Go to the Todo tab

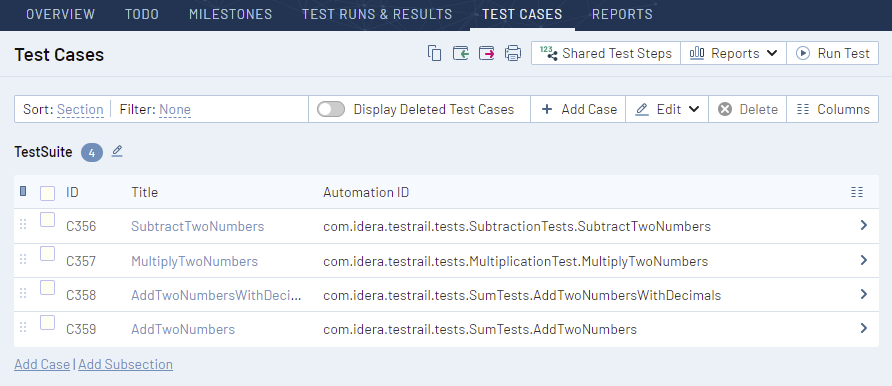142,14
